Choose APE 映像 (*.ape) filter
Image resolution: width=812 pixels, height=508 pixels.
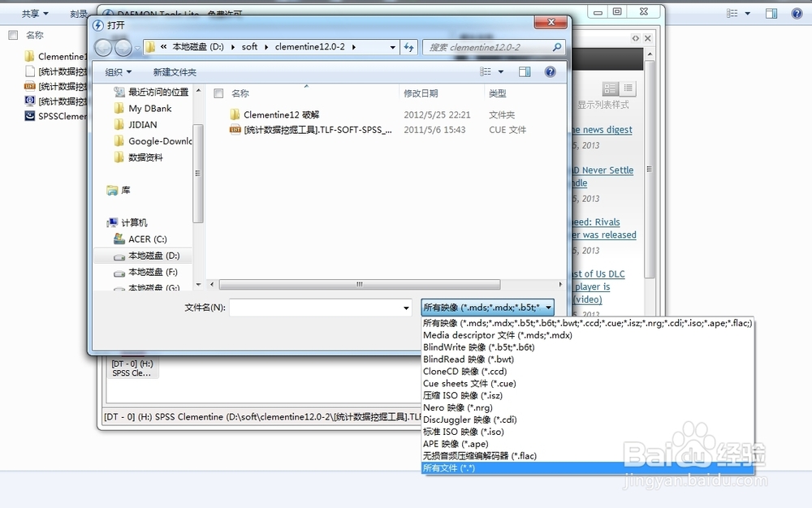point(588,444)
